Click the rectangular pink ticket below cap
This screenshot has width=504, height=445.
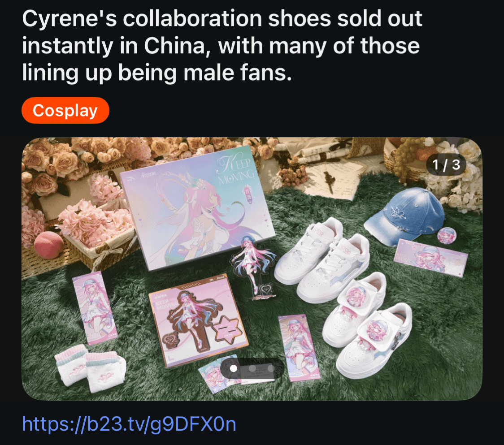click(x=431, y=258)
